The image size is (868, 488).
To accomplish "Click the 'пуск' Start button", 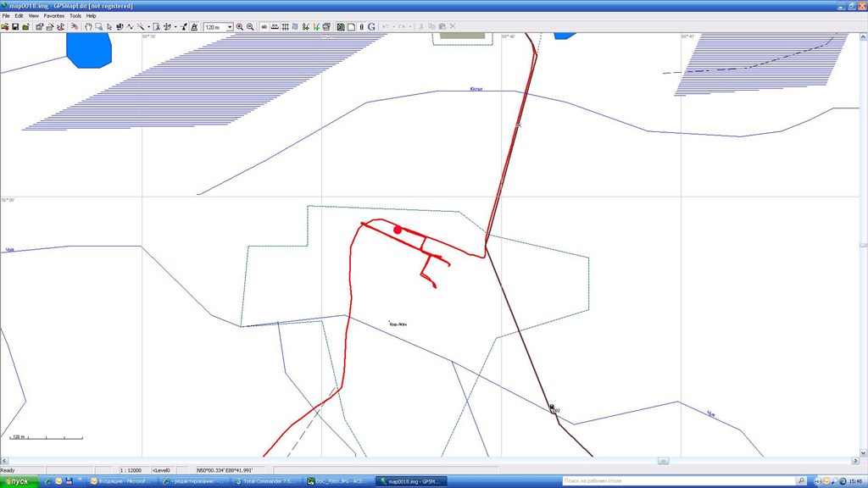I will 19,481.
